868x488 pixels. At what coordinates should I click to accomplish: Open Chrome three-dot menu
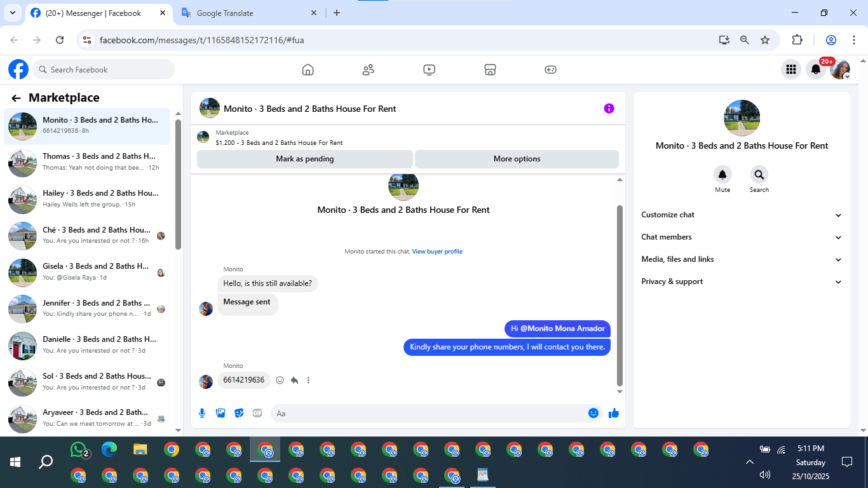pos(854,40)
